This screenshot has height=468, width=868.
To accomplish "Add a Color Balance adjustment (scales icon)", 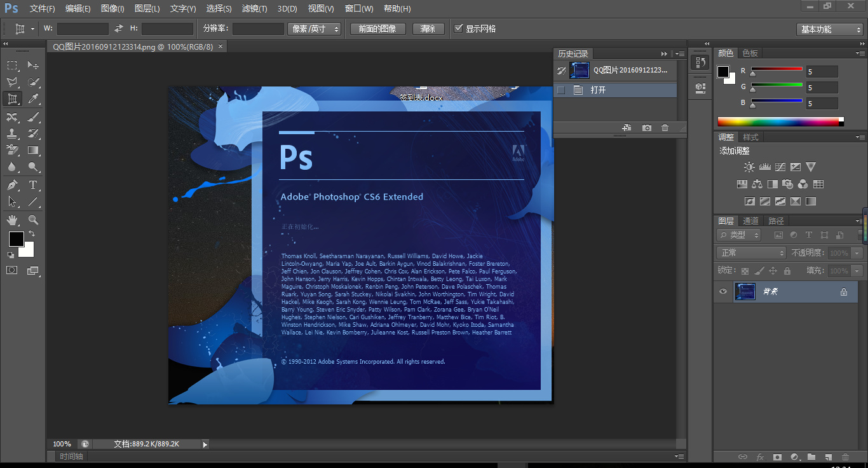I will coord(757,184).
